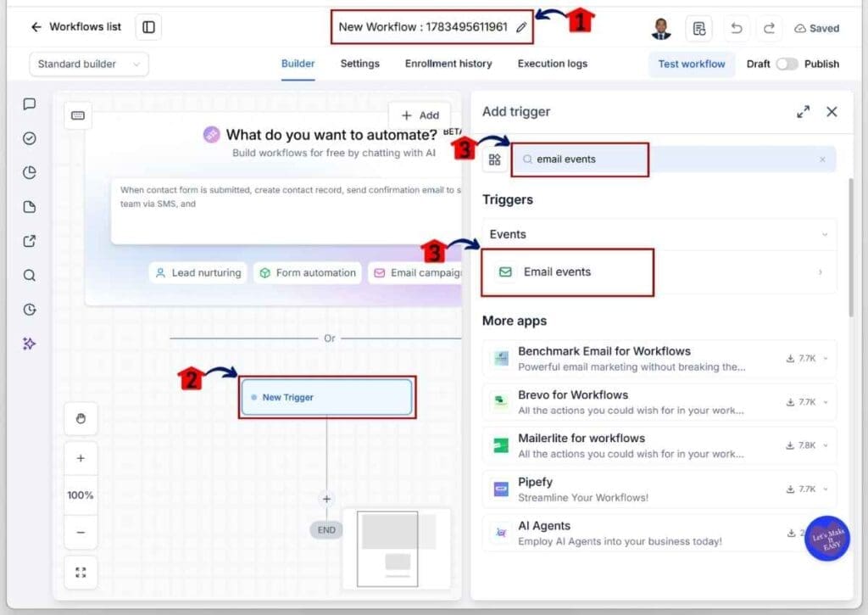Add a step with the plus node
Screen dimensions: 868x615
coord(326,499)
